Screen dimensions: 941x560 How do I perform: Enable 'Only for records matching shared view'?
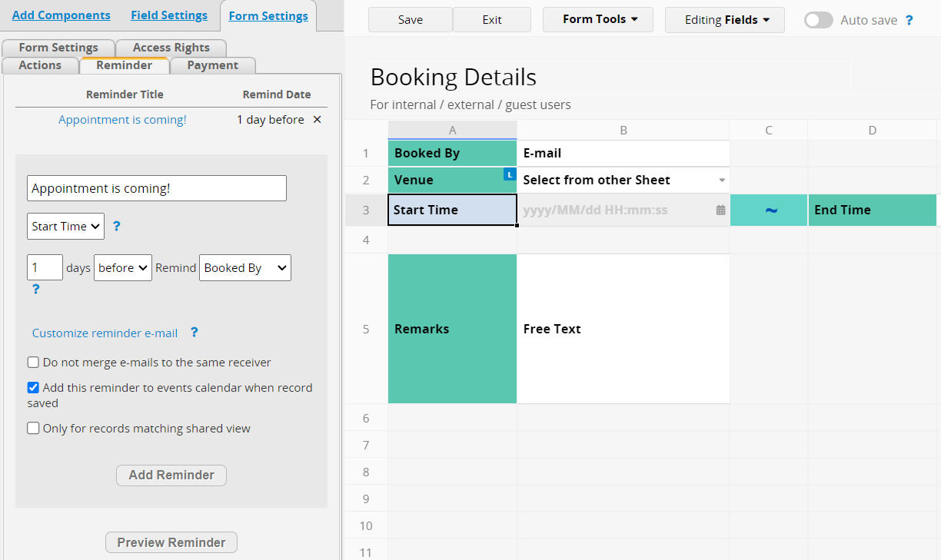(x=34, y=429)
